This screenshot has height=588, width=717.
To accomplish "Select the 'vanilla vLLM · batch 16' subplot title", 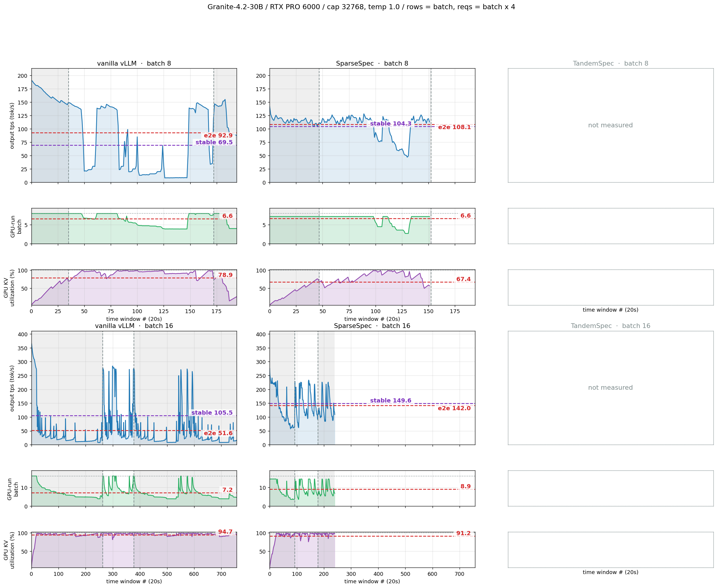I will pyautogui.click(x=134, y=326).
